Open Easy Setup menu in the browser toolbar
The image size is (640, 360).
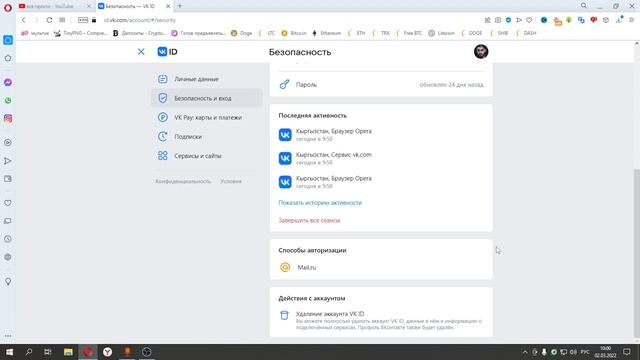(x=631, y=20)
